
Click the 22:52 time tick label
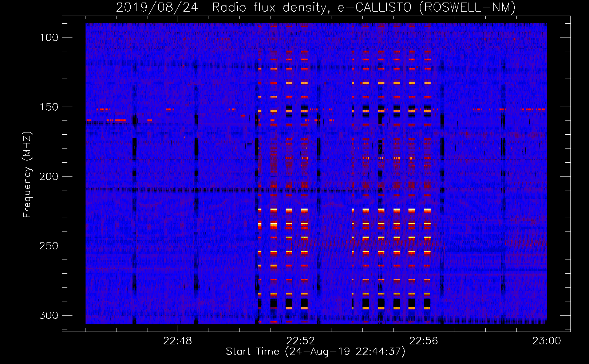tap(301, 341)
